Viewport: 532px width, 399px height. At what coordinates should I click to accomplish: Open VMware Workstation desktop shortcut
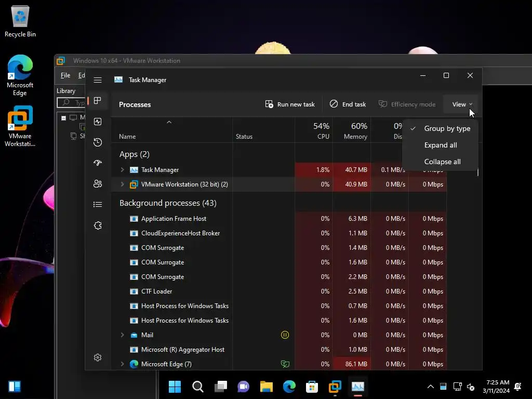pyautogui.click(x=20, y=126)
